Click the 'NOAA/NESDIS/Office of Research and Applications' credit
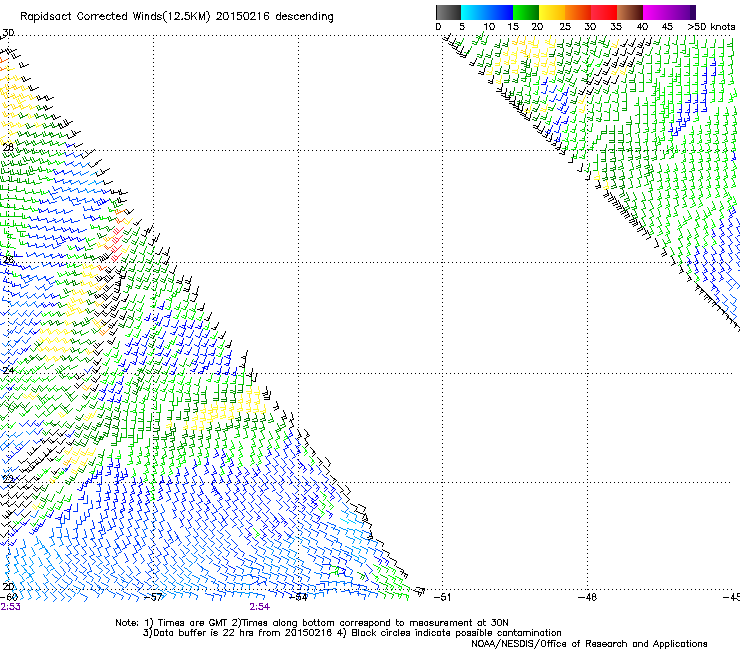Image resolution: width=740 pixels, height=650 pixels. click(x=589, y=644)
